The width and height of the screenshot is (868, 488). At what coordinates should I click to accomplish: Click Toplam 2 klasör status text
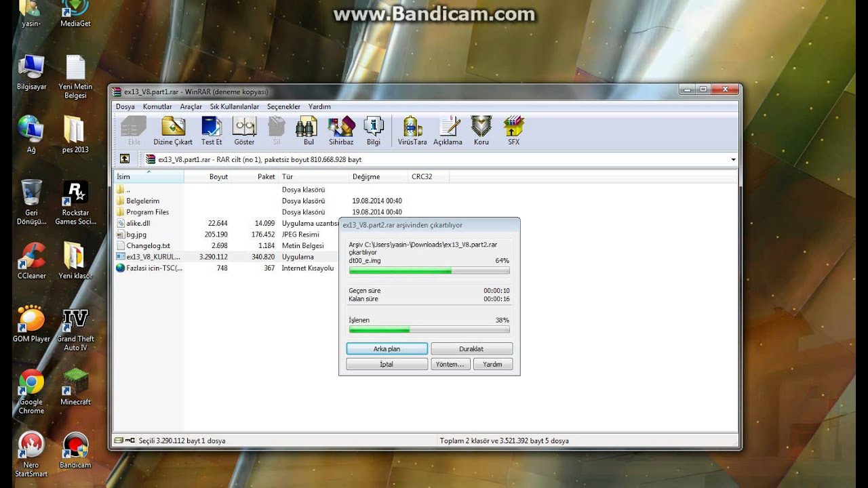click(x=504, y=441)
